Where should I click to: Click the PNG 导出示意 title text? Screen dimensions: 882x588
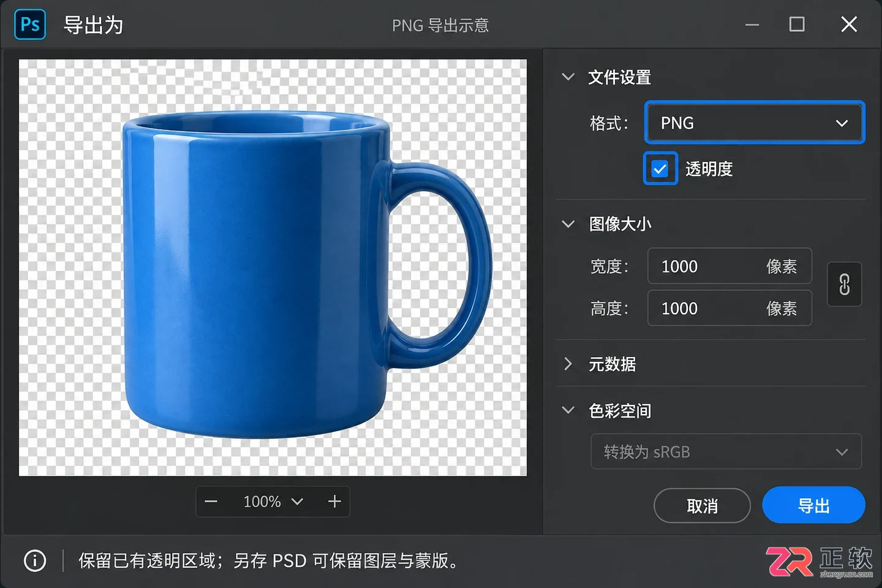tap(440, 25)
